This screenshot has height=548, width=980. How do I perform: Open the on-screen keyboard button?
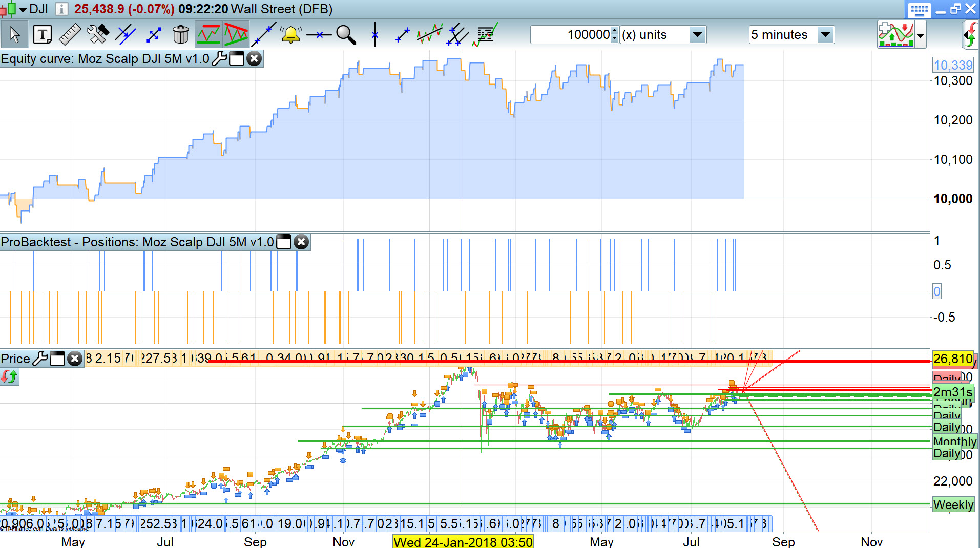919,10
